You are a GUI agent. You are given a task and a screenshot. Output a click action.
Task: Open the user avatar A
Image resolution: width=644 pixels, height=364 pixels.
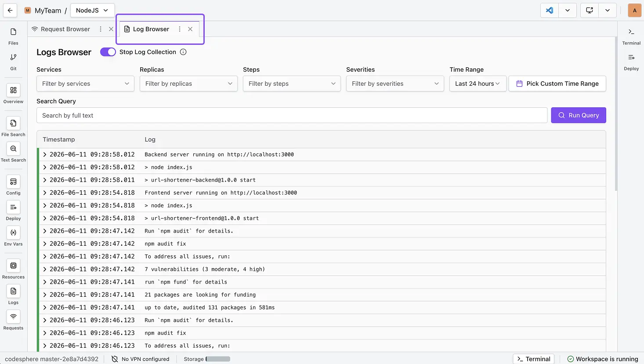[x=634, y=10]
